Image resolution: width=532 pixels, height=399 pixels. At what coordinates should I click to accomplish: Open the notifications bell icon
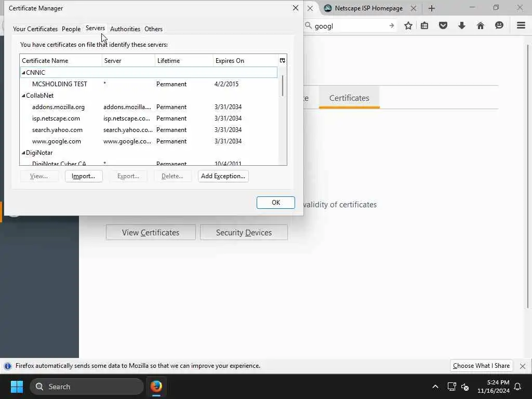[518, 387]
